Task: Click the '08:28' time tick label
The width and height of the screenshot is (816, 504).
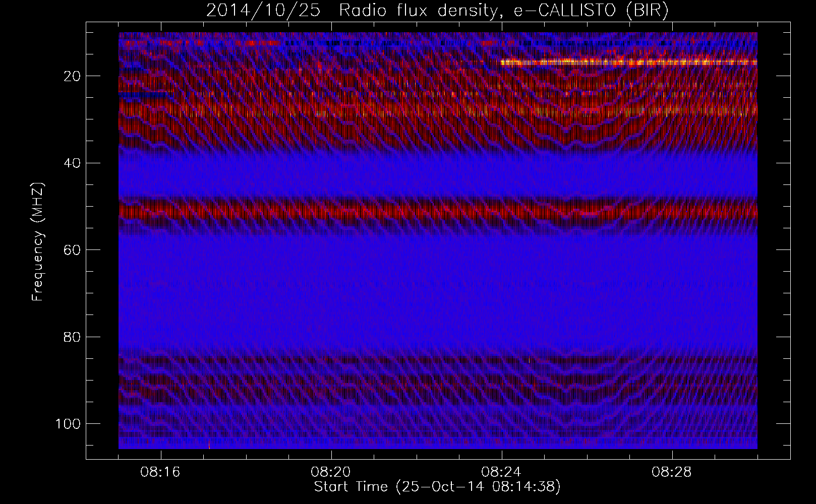Action: 672,472
